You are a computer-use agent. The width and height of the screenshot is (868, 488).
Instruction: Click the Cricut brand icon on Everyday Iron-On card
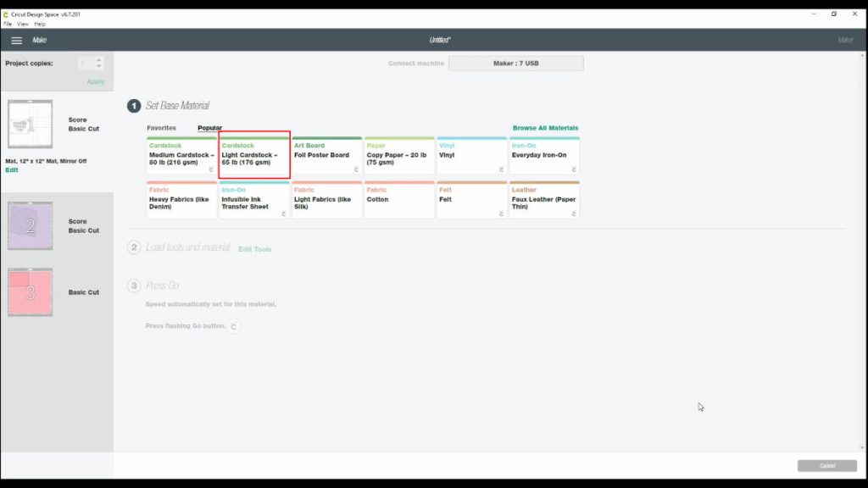point(574,169)
